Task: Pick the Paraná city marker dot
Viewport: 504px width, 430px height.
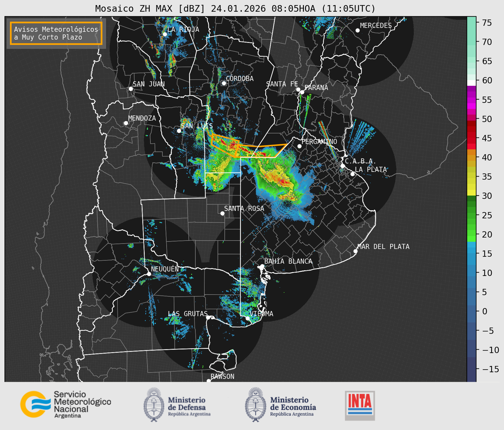Action: point(302,92)
